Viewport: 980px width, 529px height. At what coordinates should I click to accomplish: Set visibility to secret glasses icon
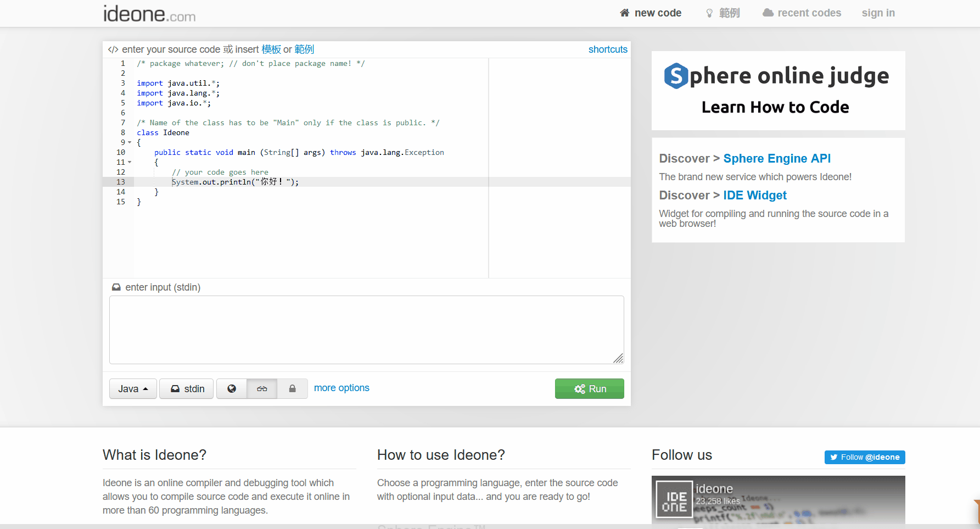(x=262, y=388)
